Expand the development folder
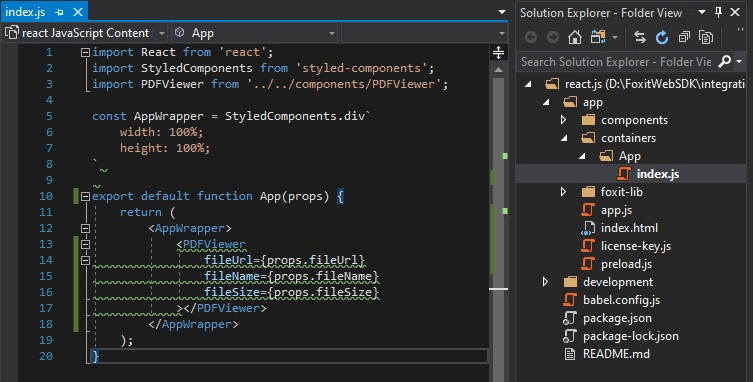The image size is (753, 382). pyautogui.click(x=546, y=282)
